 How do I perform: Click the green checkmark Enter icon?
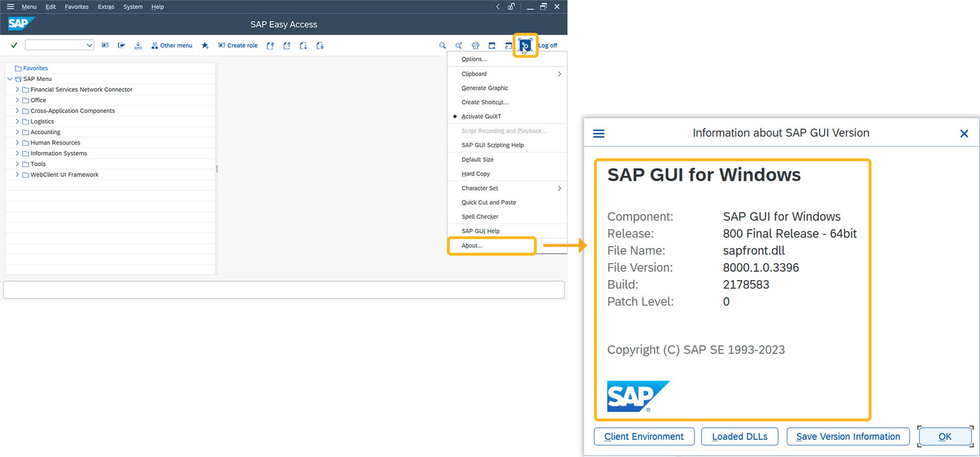click(x=14, y=46)
